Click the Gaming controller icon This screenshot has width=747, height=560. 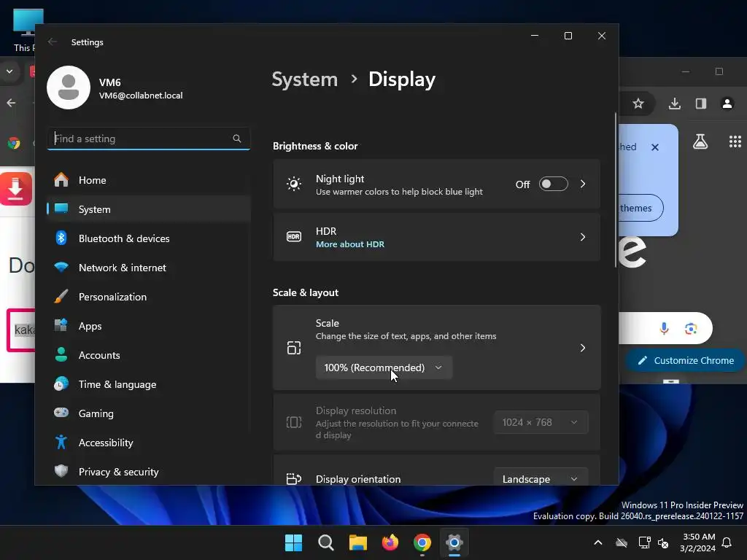61,413
